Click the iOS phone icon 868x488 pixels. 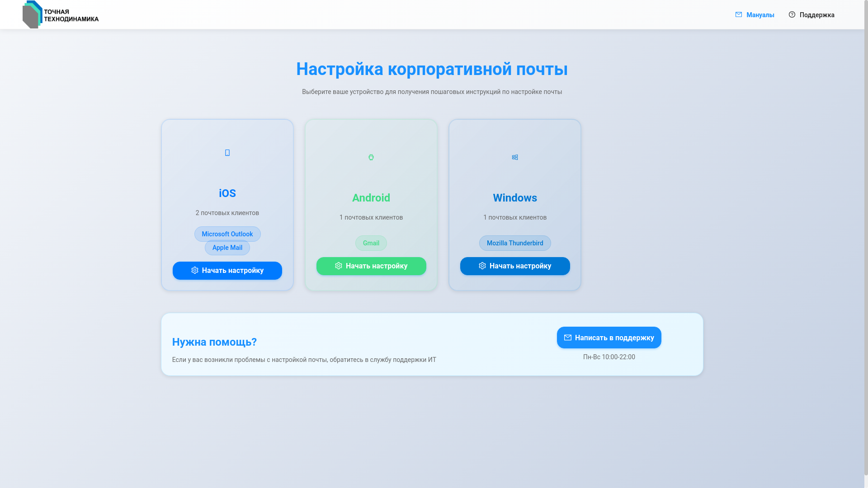coord(227,153)
